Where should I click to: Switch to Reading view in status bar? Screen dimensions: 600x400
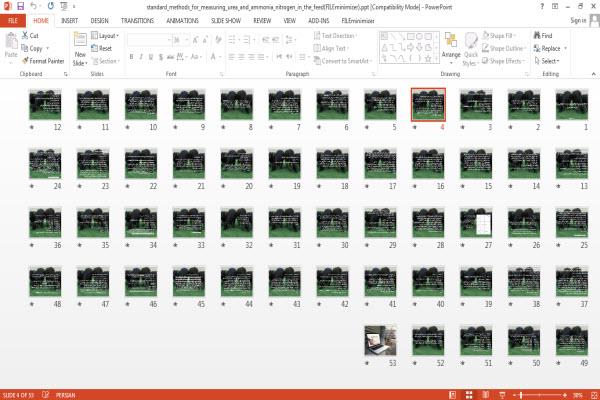point(486,395)
